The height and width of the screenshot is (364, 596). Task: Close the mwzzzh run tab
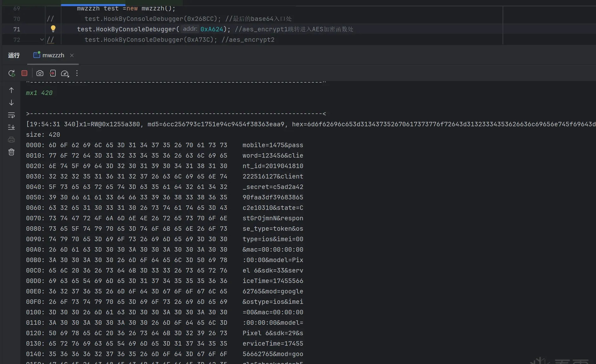pyautogui.click(x=72, y=55)
